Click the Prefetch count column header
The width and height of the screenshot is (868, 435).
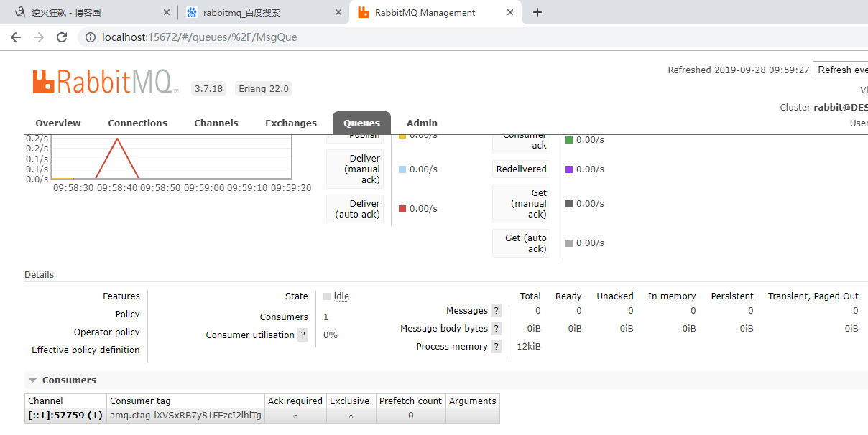coord(411,401)
